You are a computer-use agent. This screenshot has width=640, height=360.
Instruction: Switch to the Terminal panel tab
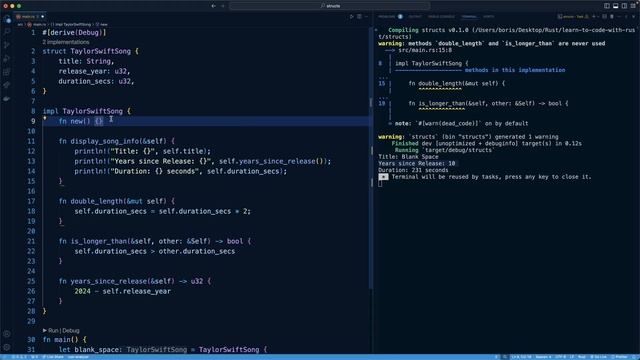469,17
